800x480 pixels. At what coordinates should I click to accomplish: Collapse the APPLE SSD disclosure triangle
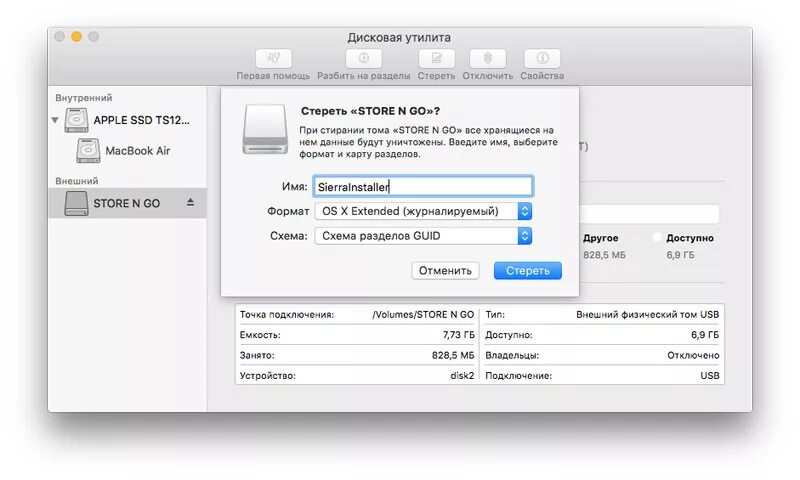[55, 120]
